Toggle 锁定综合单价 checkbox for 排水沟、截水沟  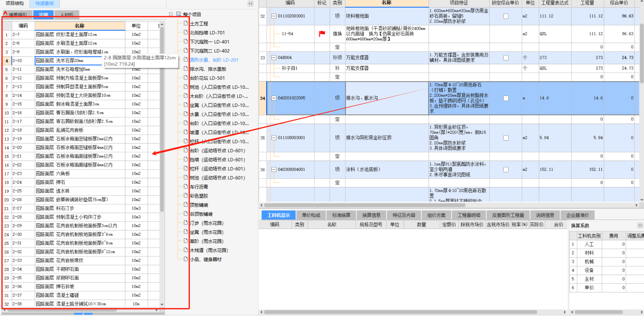coord(506,98)
